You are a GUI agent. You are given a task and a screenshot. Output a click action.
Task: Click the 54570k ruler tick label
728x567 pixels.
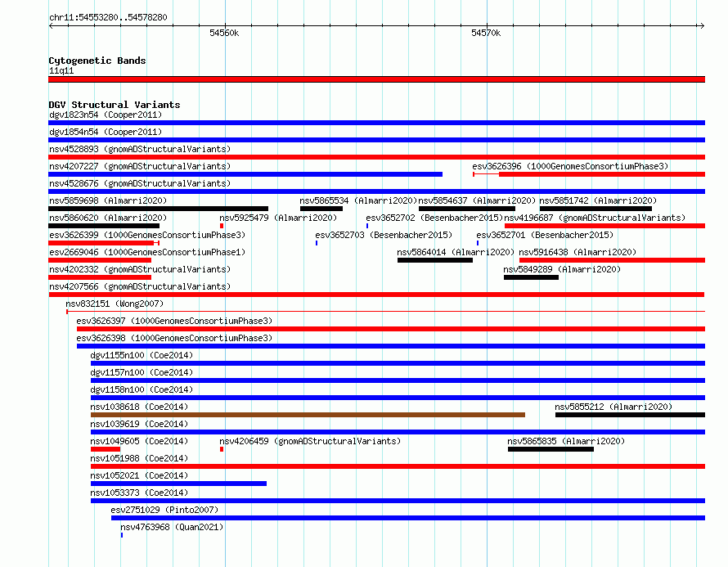tap(486, 33)
